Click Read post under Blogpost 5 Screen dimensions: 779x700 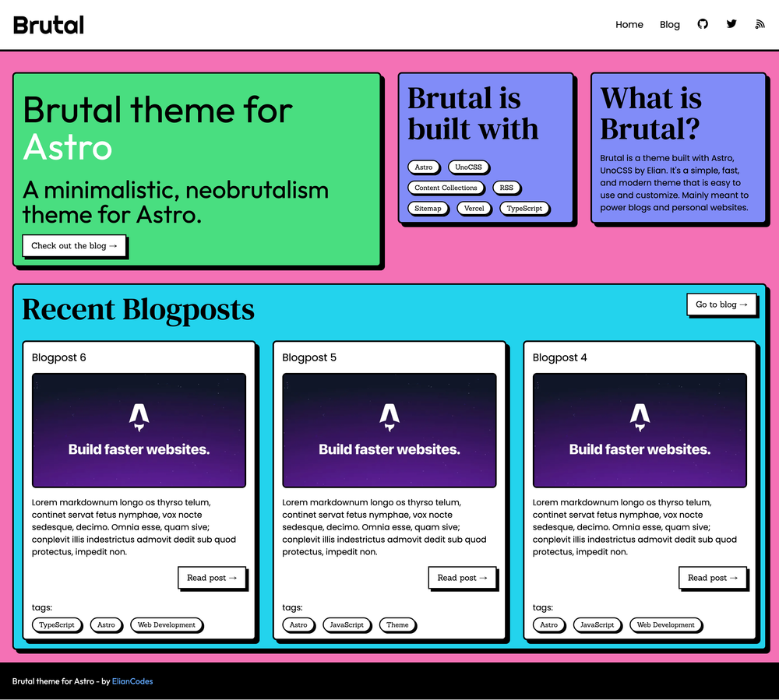463,578
